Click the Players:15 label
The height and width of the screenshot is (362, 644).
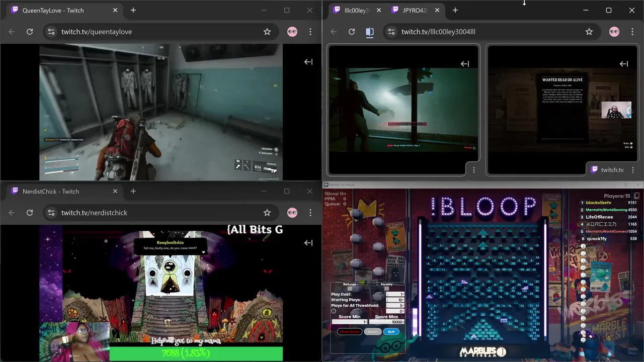pos(617,196)
